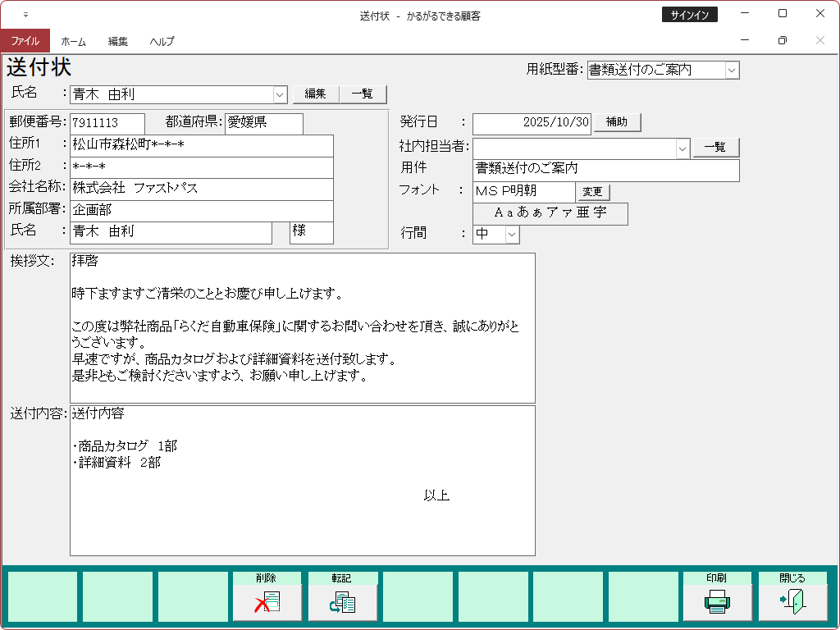
Task: Open the 行間 line spacing dropdown
Action: click(512, 235)
